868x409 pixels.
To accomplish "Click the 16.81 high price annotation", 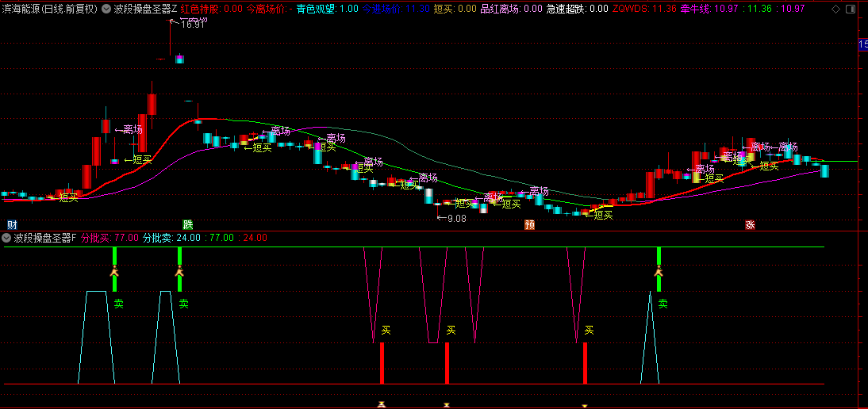I will 189,24.
